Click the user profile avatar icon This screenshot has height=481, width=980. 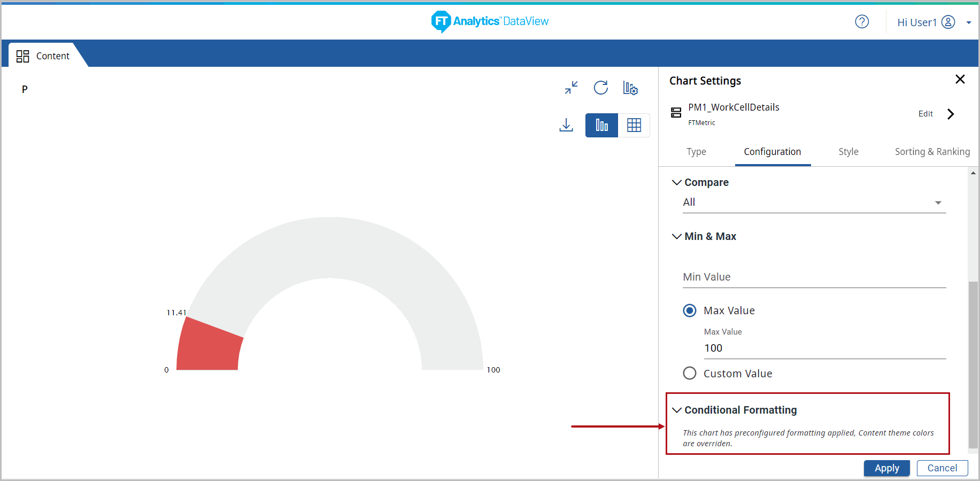(x=948, y=22)
